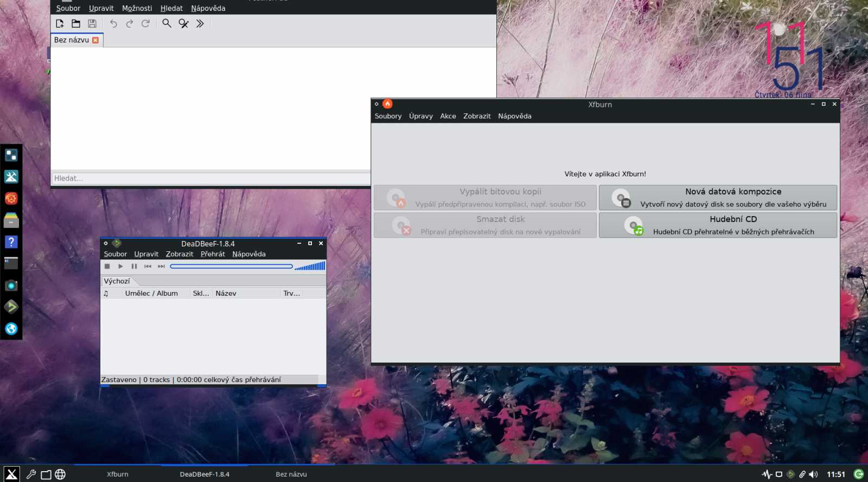Open the red gear dock icon

pos(11,199)
